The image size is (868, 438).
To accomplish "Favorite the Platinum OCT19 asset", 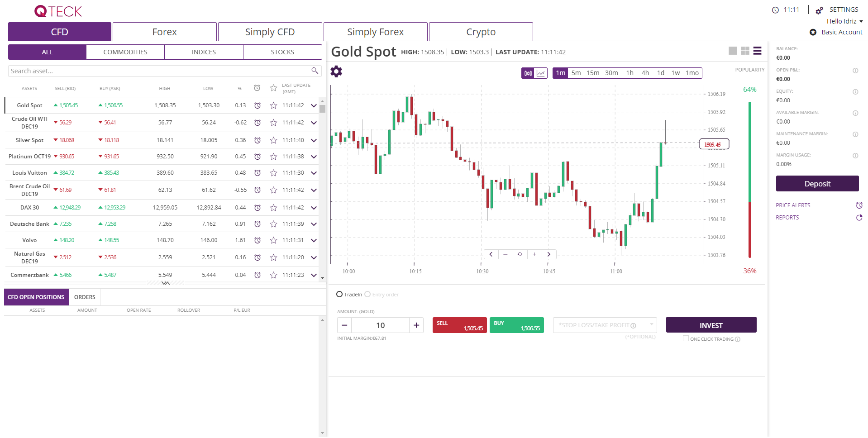I will 273,157.
